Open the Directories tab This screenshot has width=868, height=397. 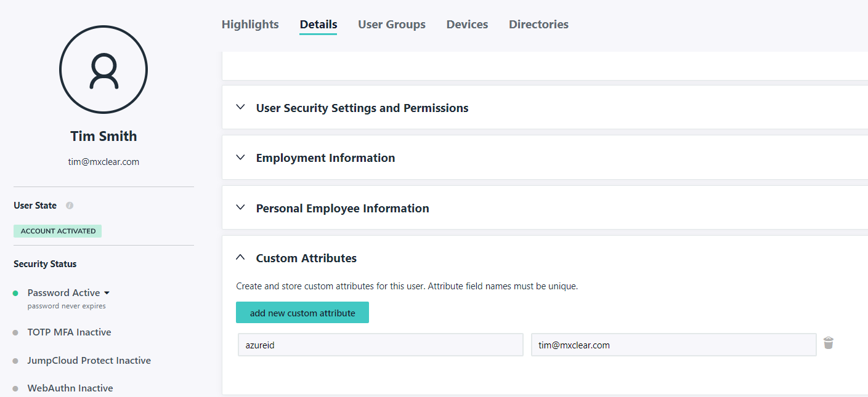click(x=538, y=25)
